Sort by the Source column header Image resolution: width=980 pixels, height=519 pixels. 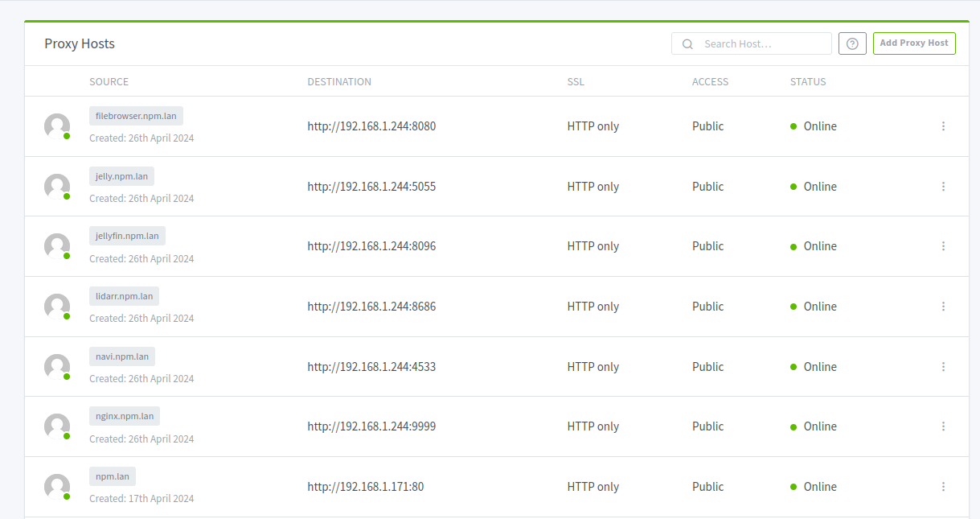[109, 81]
